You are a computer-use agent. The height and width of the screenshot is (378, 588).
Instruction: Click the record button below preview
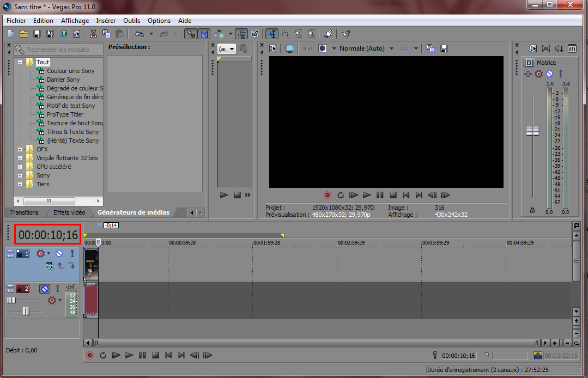[328, 195]
